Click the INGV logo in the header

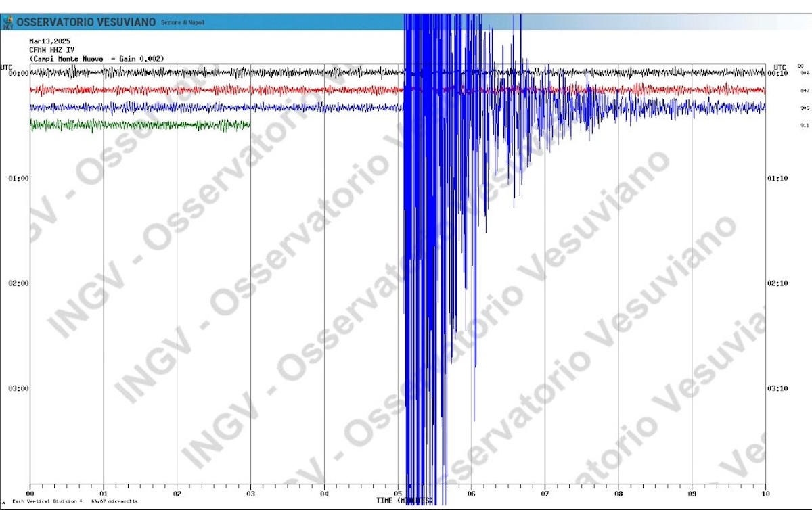coord(7,23)
